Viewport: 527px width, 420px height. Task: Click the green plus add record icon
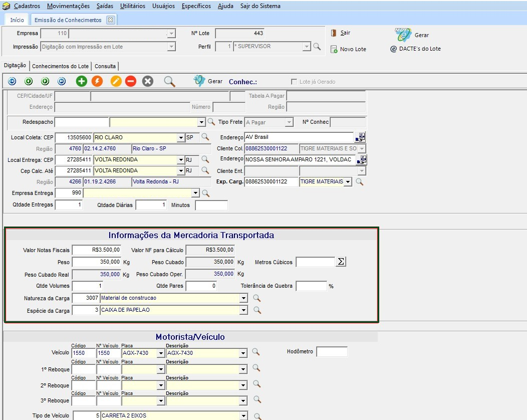[81, 81]
